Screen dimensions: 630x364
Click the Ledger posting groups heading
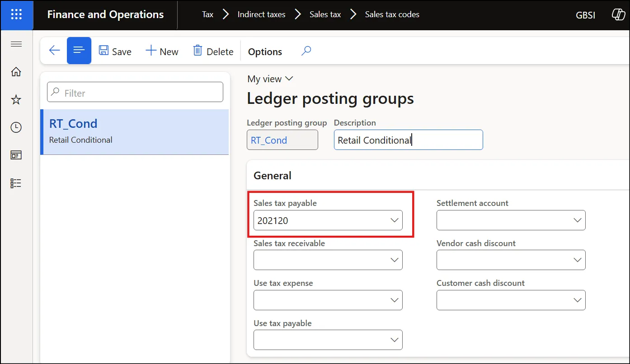point(330,98)
